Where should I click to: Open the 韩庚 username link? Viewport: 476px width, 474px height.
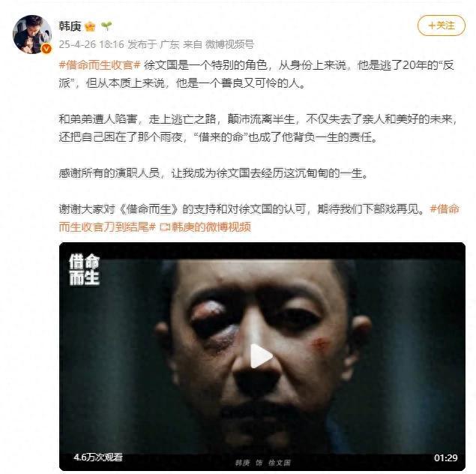click(x=70, y=26)
